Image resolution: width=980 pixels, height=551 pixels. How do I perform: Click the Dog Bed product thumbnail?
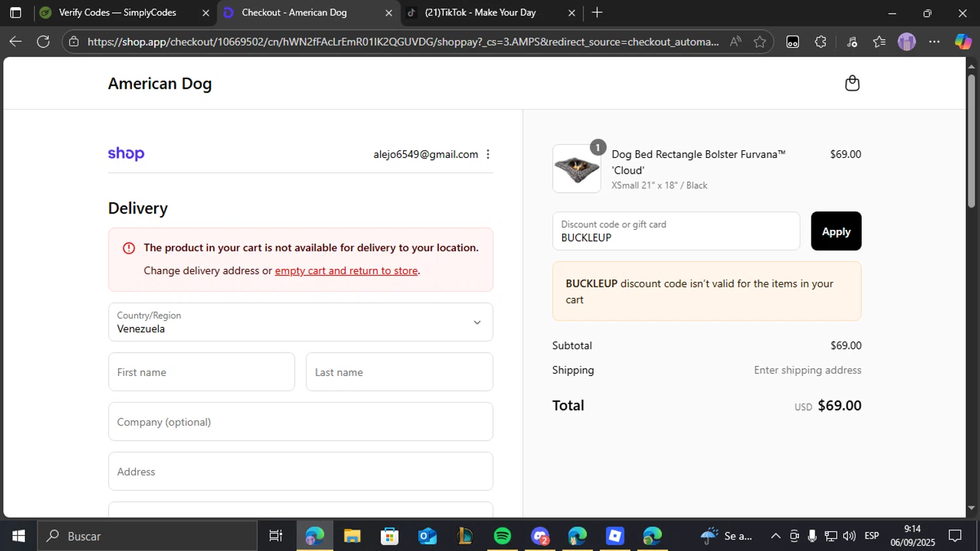[x=576, y=169]
